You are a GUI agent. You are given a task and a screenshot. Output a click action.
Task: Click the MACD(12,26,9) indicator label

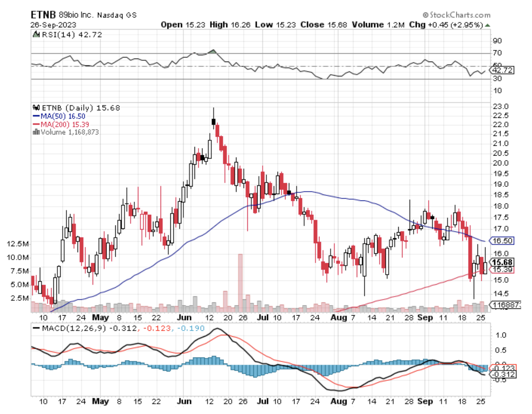pyautogui.click(x=74, y=329)
